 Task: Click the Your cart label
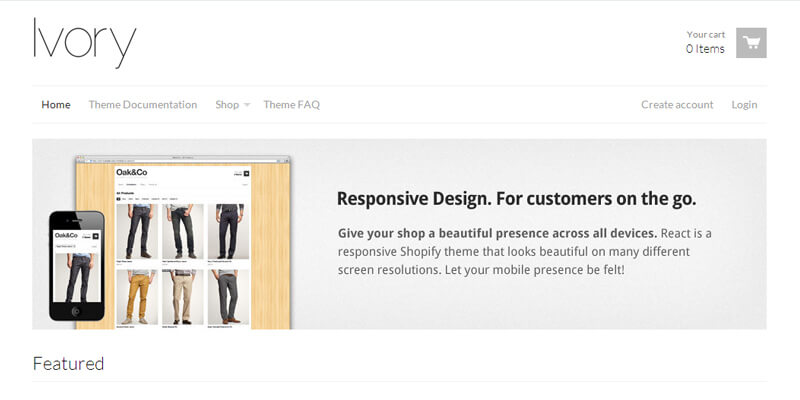coord(706,34)
